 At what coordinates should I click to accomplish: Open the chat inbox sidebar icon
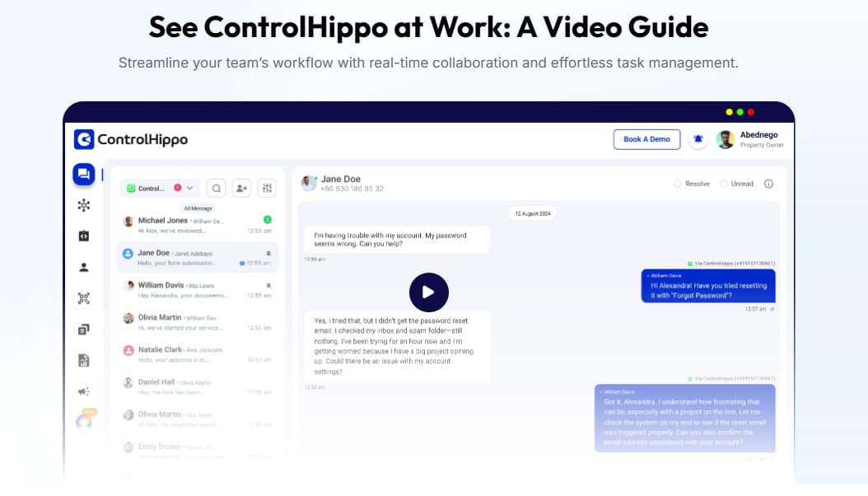84,175
